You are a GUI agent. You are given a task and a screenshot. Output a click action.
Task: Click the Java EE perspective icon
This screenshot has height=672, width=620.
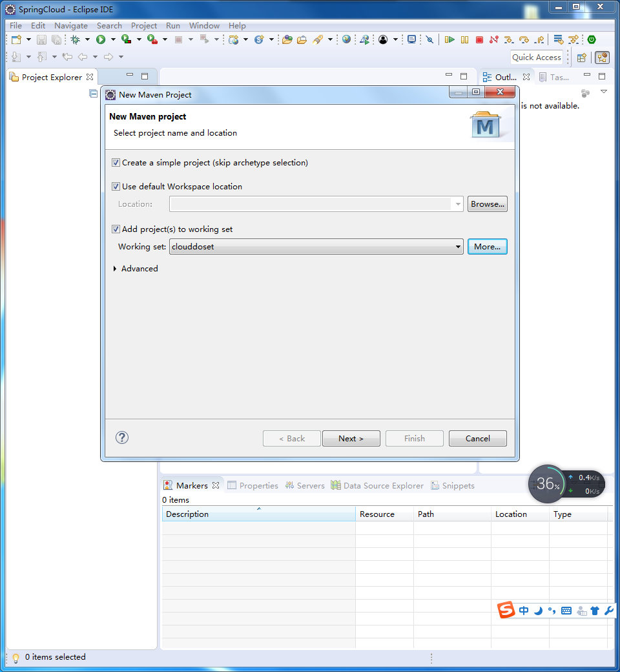603,58
